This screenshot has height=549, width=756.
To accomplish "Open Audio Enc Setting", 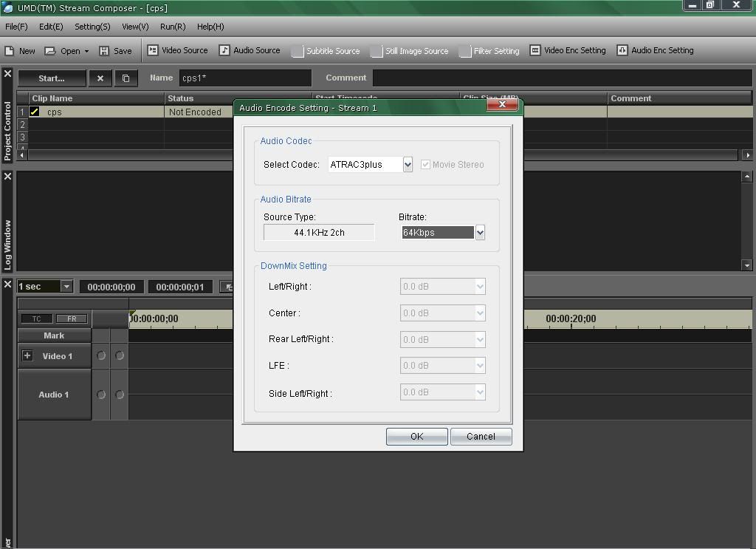I will (x=656, y=50).
